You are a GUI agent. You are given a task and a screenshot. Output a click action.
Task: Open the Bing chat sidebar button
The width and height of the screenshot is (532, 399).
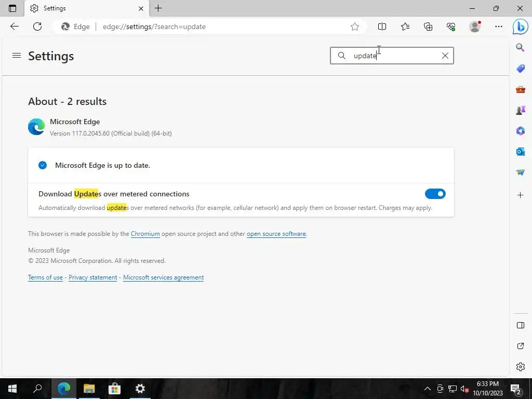click(520, 27)
